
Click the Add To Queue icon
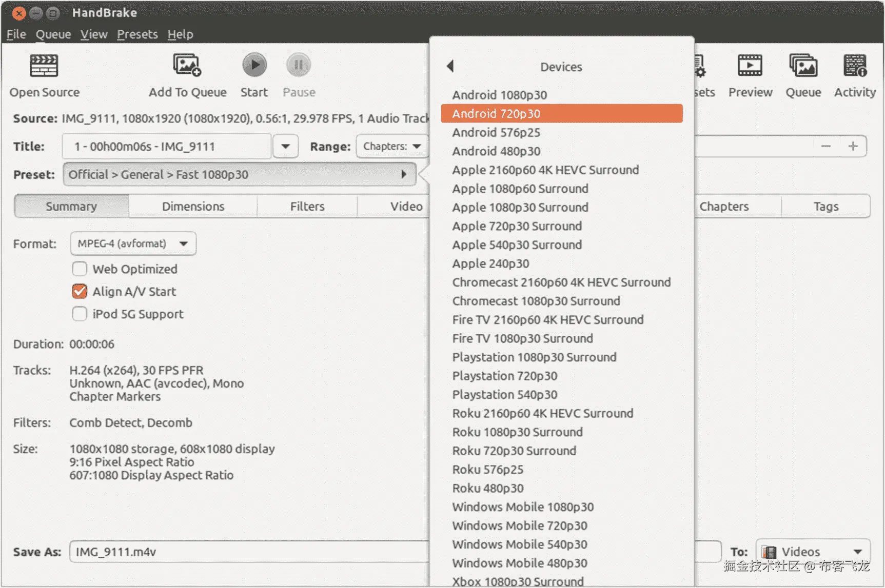(187, 65)
